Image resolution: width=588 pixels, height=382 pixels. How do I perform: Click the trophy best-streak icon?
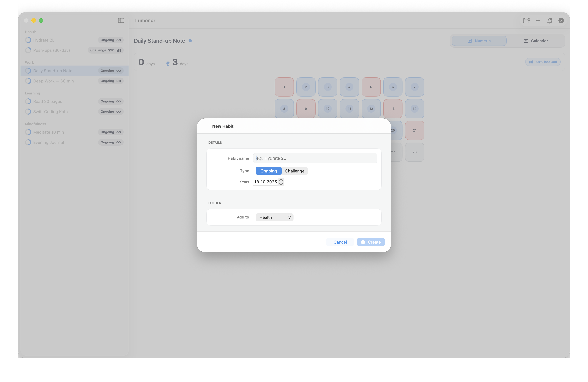pos(168,63)
